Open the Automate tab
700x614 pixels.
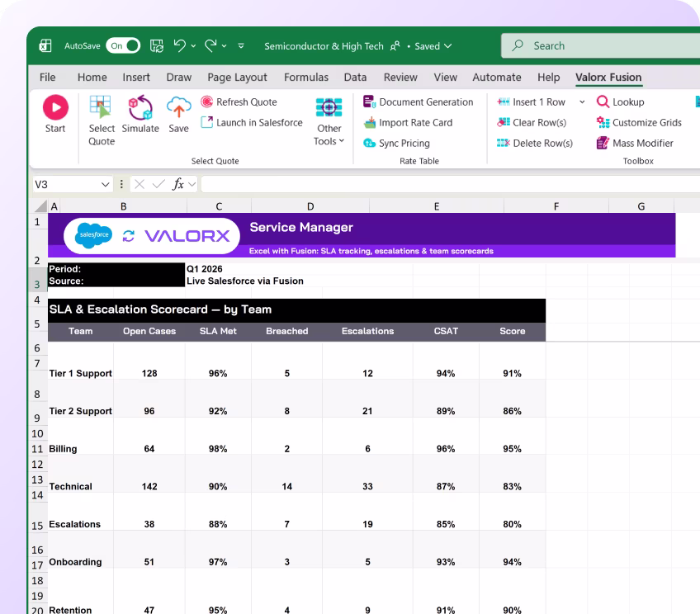tap(497, 78)
